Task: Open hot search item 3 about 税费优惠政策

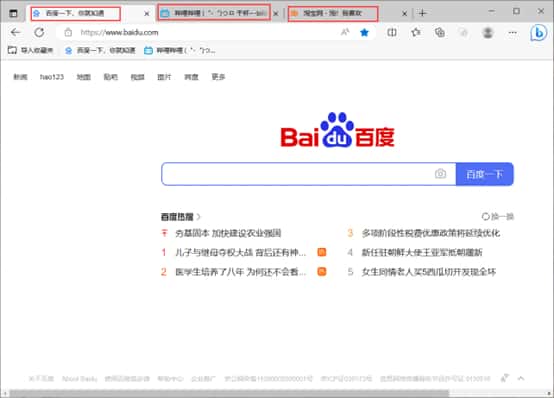Action: (x=431, y=233)
